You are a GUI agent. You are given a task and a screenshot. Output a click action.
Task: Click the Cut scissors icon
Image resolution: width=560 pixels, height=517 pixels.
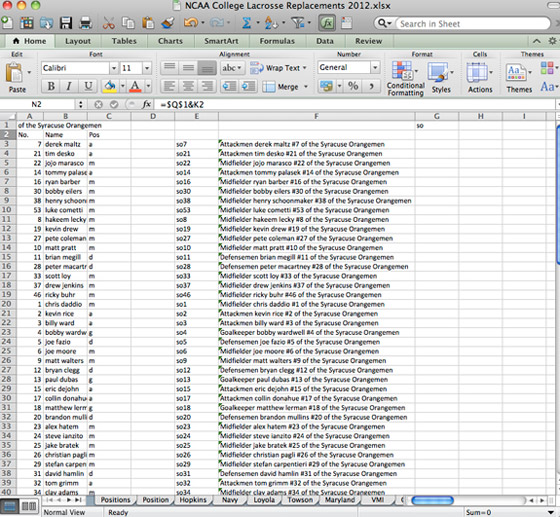click(109, 23)
